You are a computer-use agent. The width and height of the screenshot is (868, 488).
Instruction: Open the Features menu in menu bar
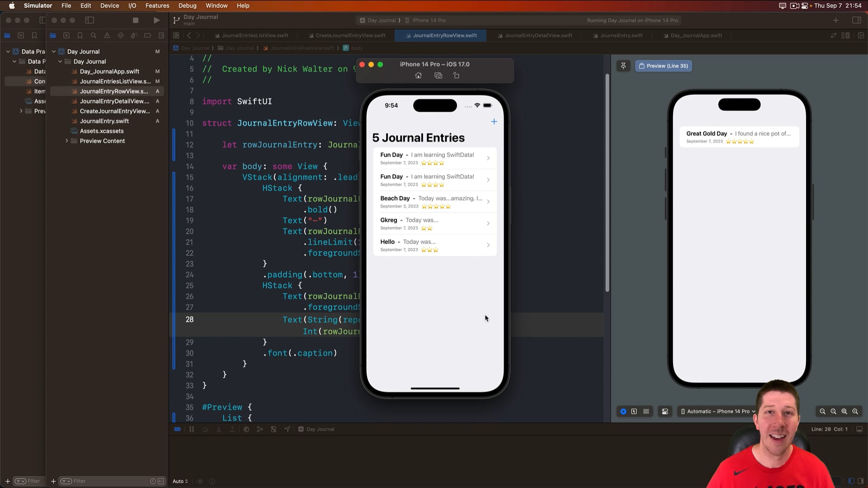157,6
